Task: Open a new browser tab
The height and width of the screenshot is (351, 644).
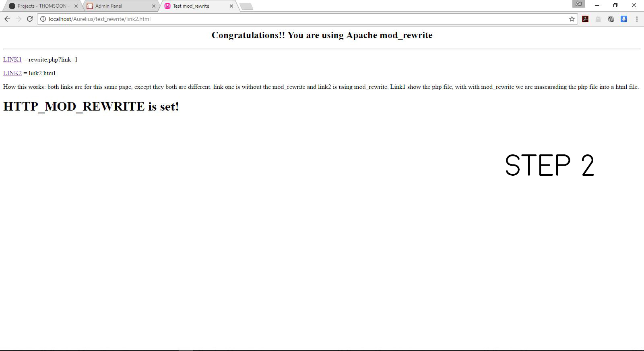Action: (246, 6)
